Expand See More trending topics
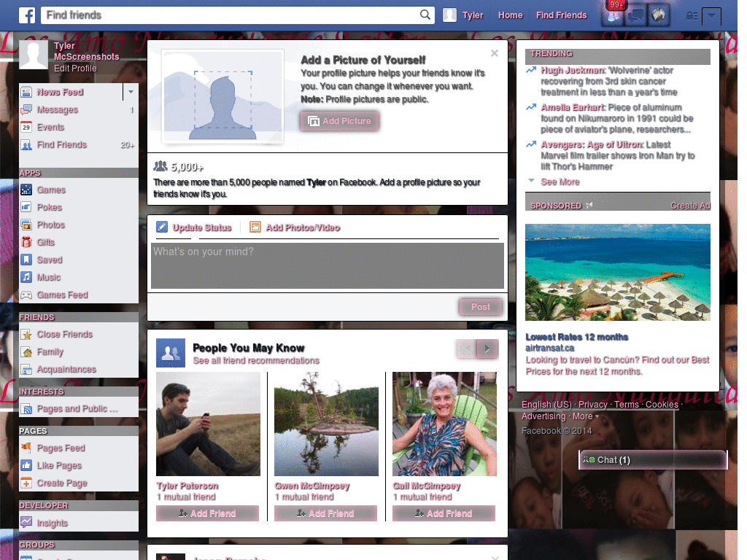This screenshot has width=747, height=560. point(560,182)
